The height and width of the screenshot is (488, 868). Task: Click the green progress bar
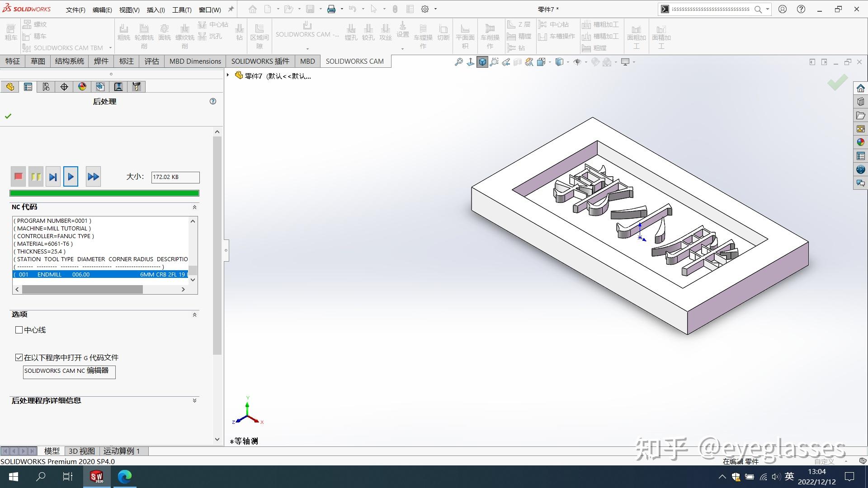click(x=104, y=193)
